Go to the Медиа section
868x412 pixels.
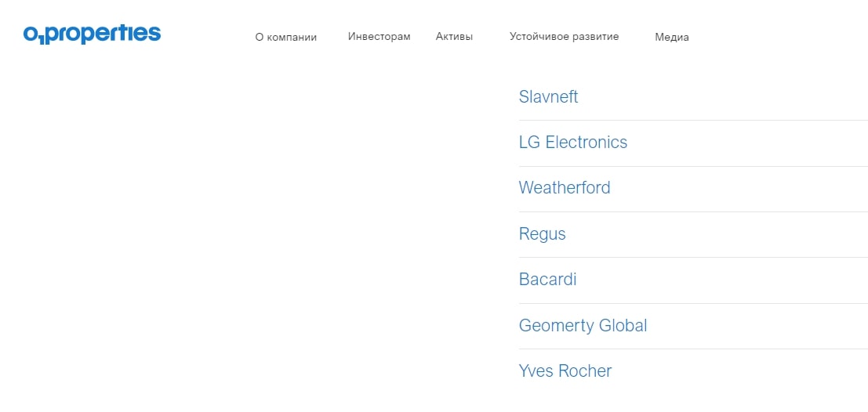click(x=672, y=38)
